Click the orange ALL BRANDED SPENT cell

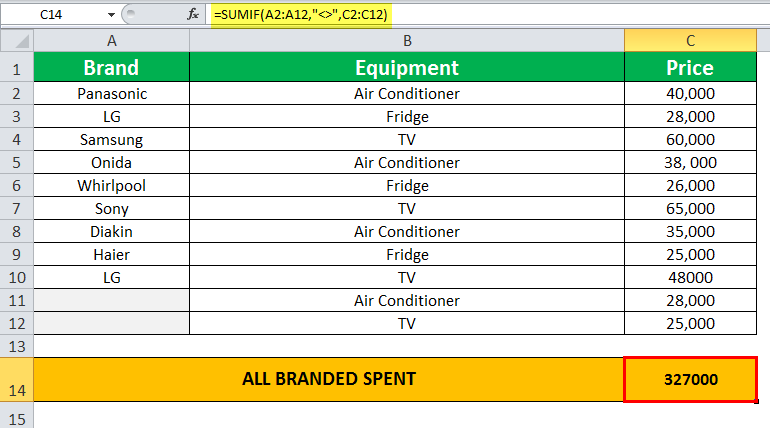click(329, 379)
